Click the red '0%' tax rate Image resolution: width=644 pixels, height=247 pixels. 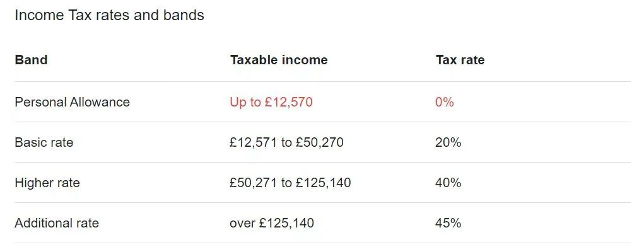click(445, 101)
